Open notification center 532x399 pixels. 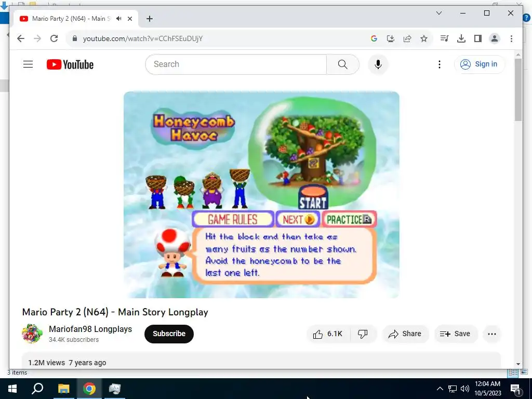(x=515, y=389)
